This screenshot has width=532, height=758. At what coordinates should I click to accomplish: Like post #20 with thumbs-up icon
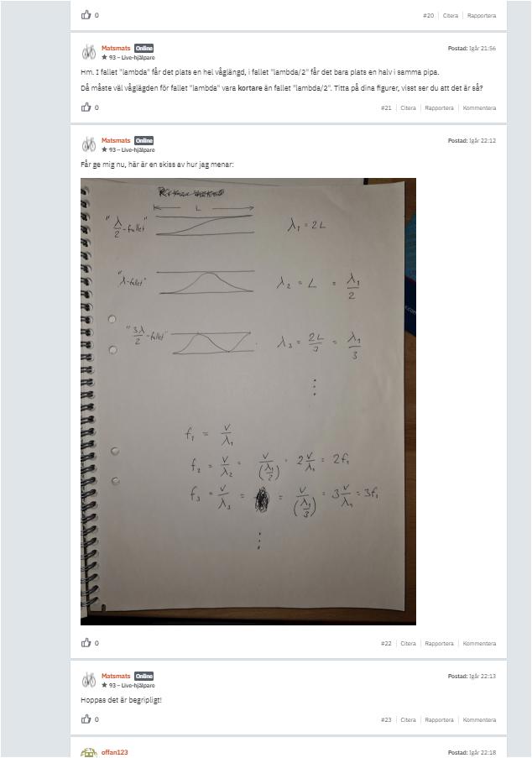tap(86, 15)
